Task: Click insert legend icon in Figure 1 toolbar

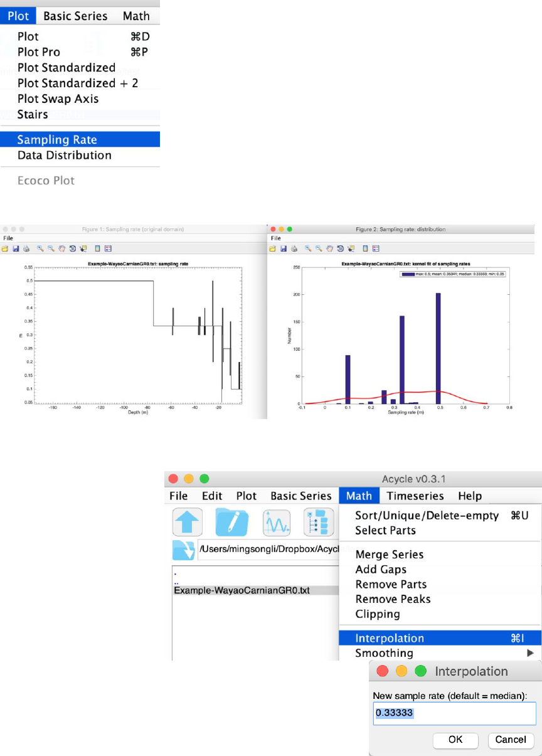Action: click(x=108, y=248)
